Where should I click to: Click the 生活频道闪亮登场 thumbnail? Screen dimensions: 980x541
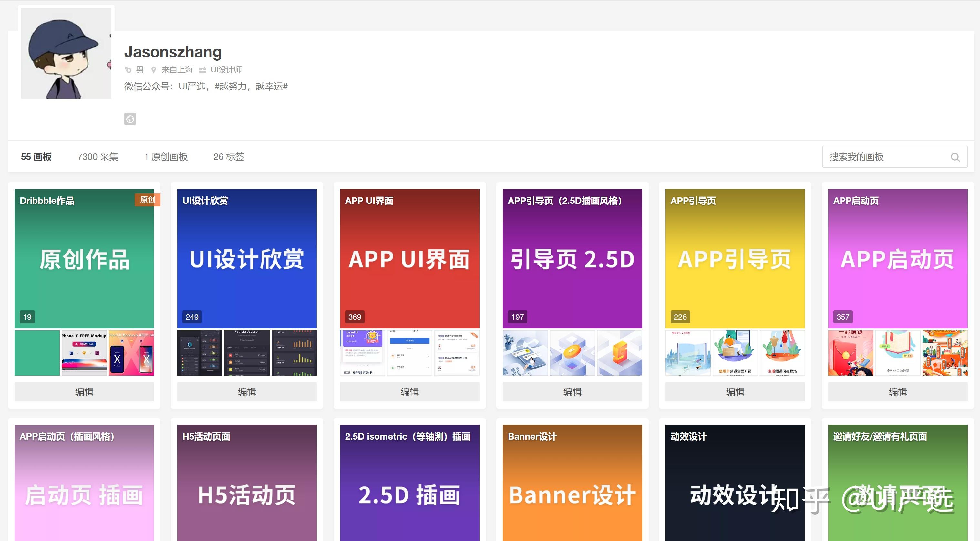click(782, 353)
